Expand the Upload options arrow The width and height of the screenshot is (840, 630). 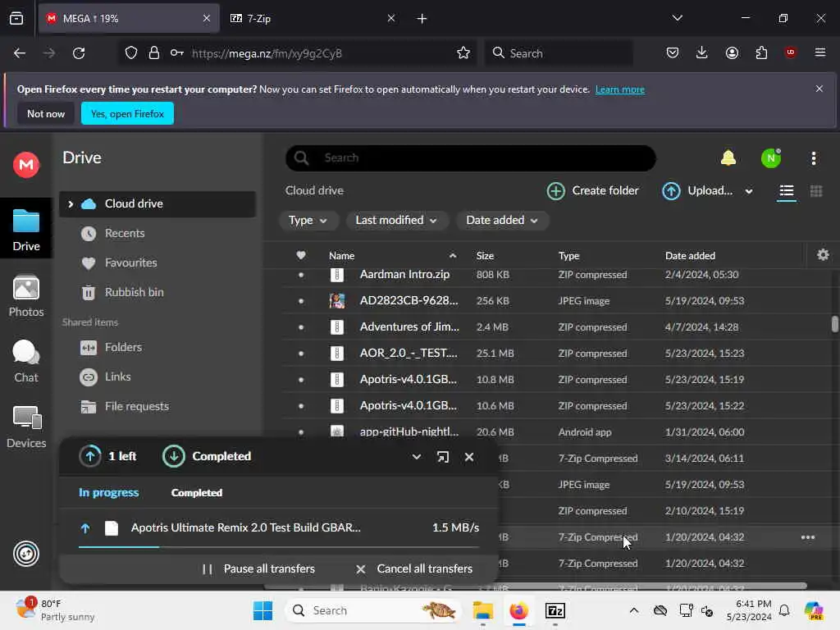(x=749, y=191)
